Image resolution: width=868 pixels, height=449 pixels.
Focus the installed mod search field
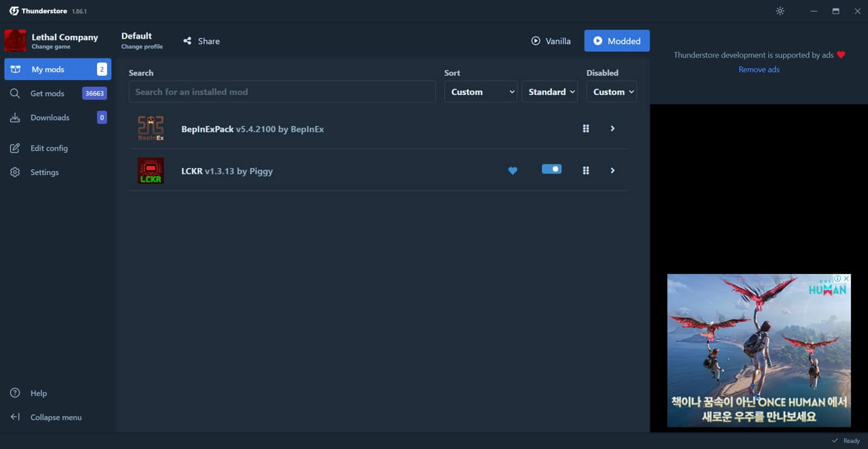[282, 92]
